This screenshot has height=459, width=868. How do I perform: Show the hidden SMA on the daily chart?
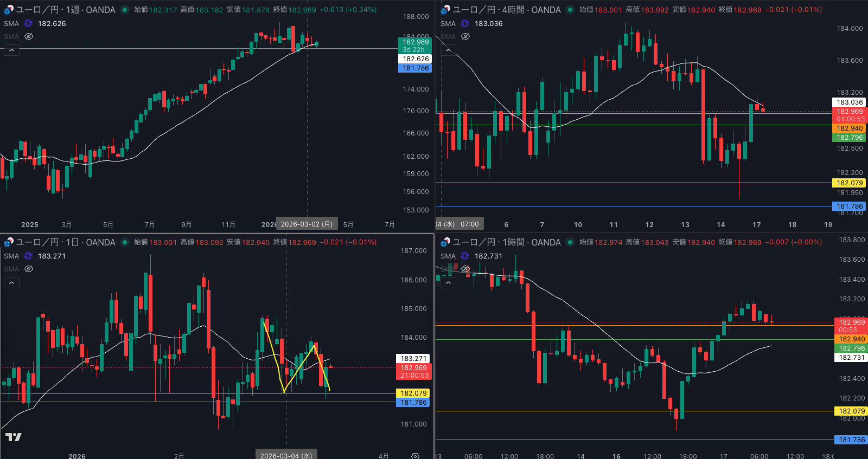coord(29,269)
